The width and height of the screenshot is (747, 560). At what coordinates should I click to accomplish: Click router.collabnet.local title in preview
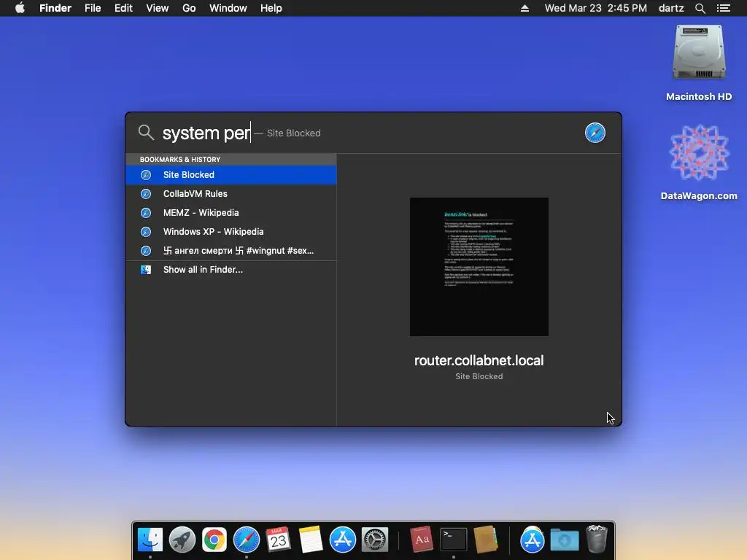[479, 360]
